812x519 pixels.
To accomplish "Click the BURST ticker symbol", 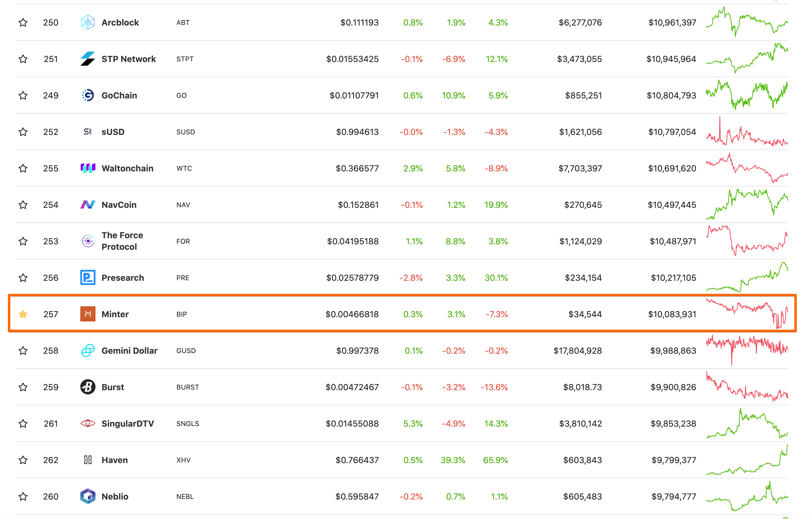I will click(x=187, y=387).
